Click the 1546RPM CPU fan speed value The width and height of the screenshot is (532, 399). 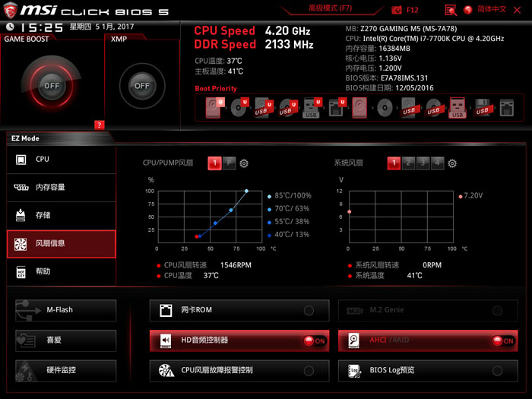[x=236, y=265]
